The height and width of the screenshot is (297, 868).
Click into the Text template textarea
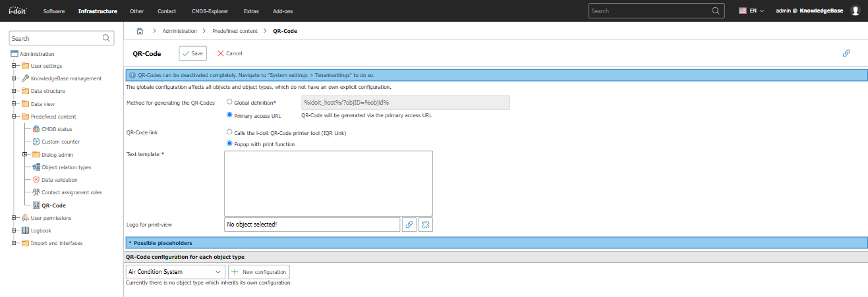coord(328,184)
